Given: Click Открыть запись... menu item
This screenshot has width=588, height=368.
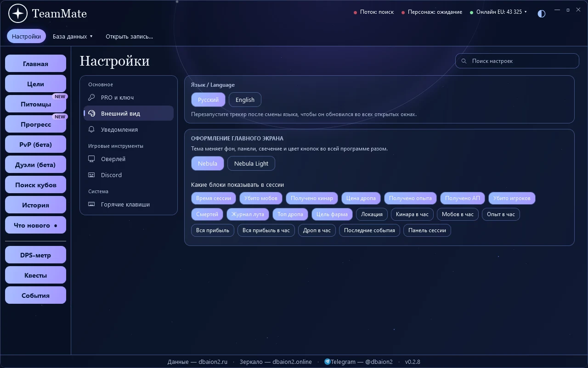Looking at the screenshot, I should pyautogui.click(x=129, y=36).
